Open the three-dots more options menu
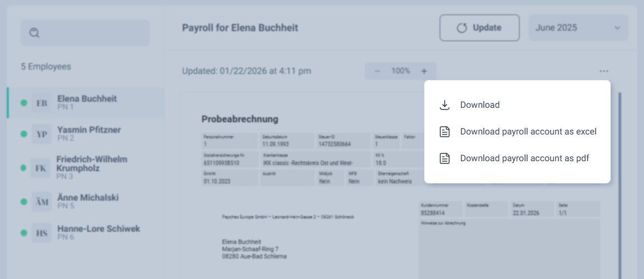This screenshot has height=279, width=644. coord(603,71)
